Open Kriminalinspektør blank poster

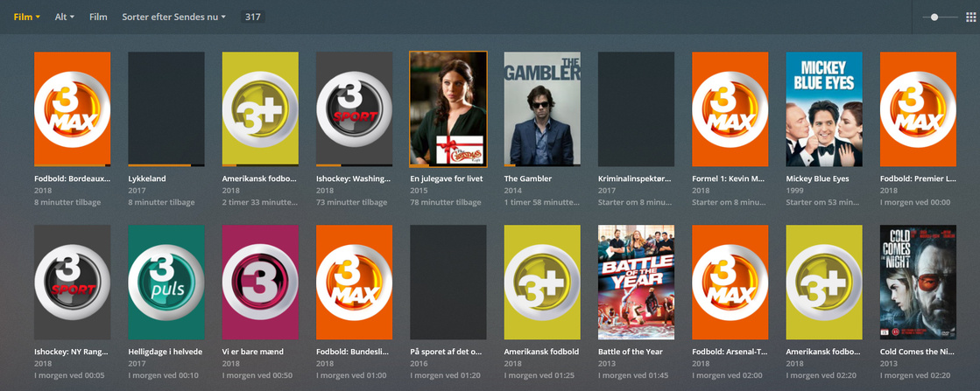636,109
